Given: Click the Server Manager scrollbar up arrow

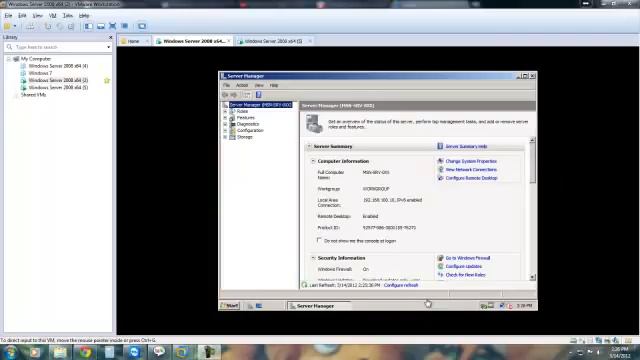Looking at the screenshot, I should coord(532,140).
